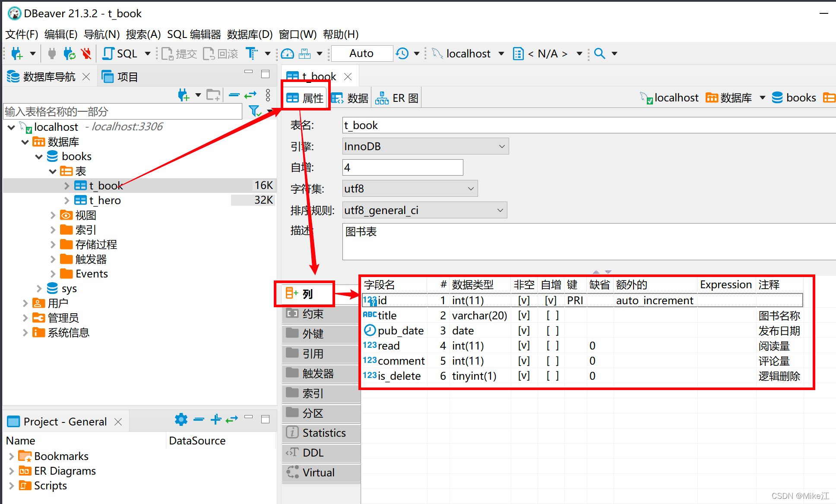The width and height of the screenshot is (836, 504).
Task: Click the transaction mode T icon
Action: tap(252, 54)
